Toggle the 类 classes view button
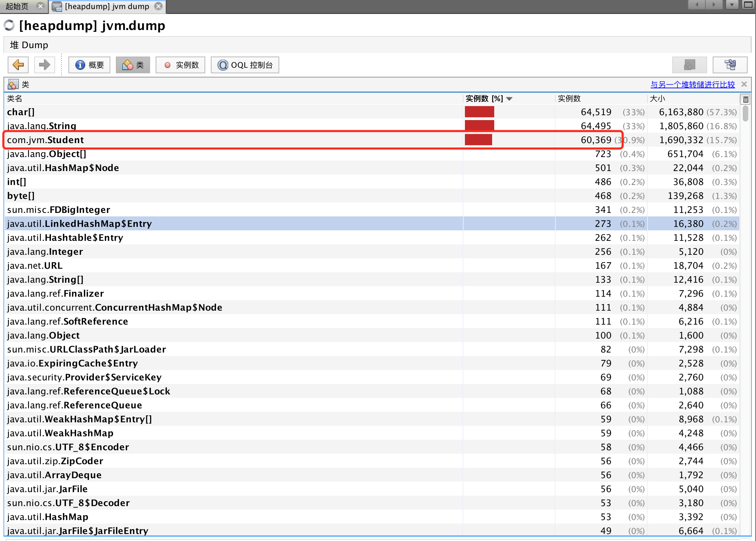 [133, 65]
